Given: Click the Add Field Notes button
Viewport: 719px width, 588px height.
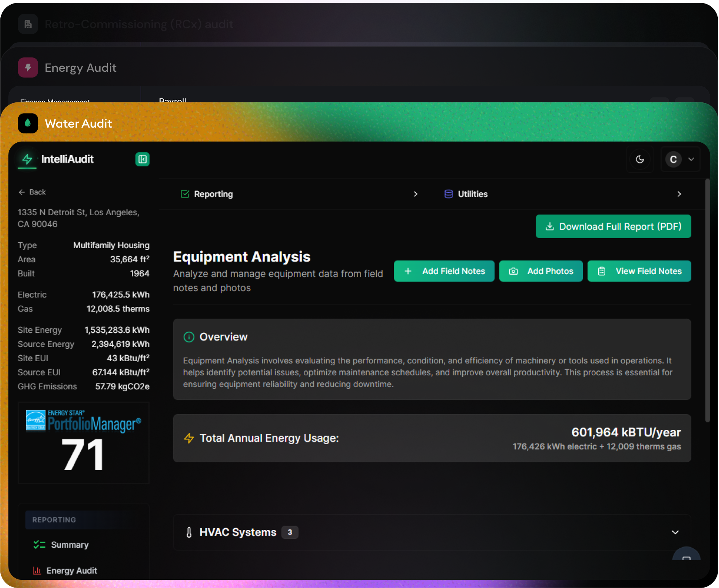Looking at the screenshot, I should (444, 271).
